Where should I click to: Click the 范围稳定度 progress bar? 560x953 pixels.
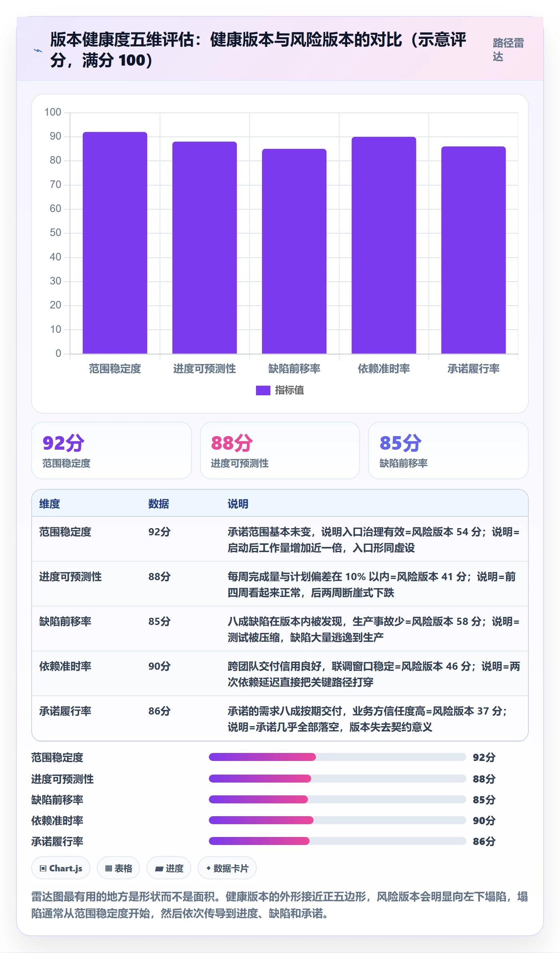[338, 757]
